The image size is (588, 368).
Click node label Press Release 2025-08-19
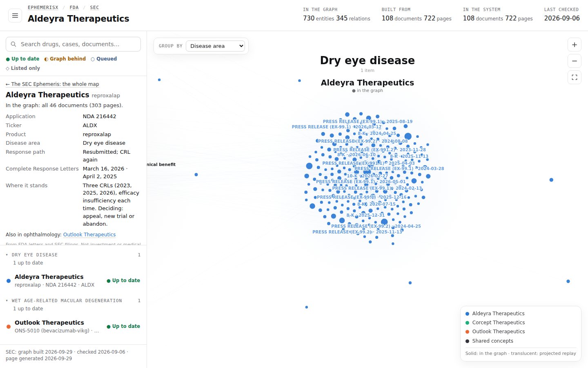[367, 121]
